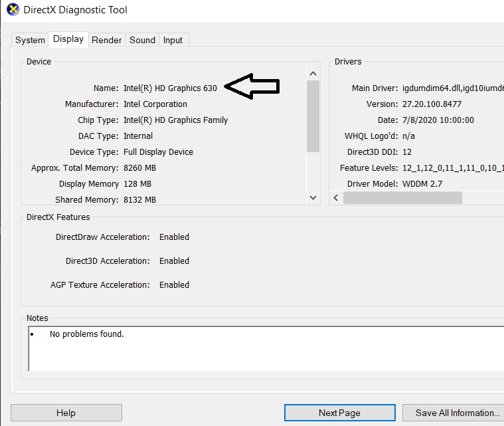The width and height of the screenshot is (504, 426).
Task: Click the Drivers panel scroll left arrow
Action: pos(336,197)
